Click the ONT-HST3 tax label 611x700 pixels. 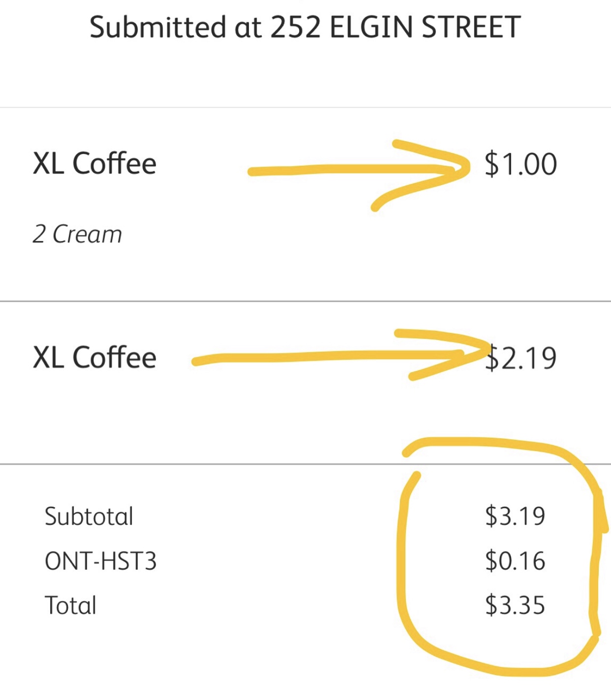[100, 561]
